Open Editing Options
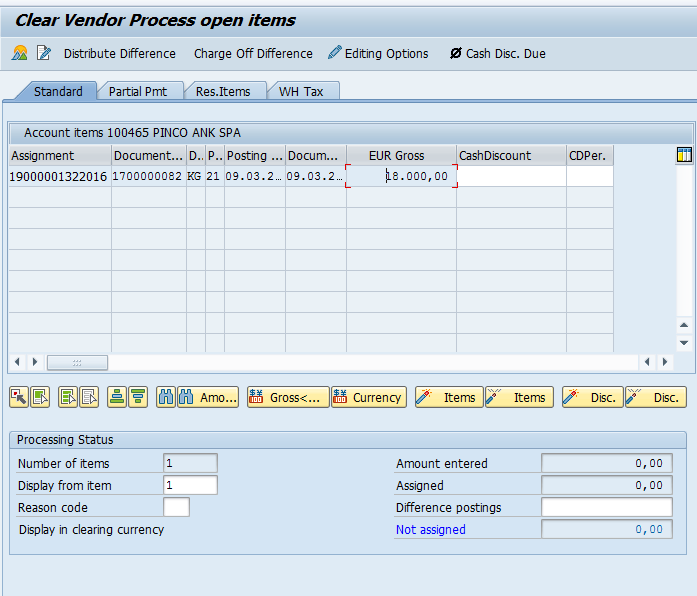Viewport: 697px width, 596px height. coord(378,54)
